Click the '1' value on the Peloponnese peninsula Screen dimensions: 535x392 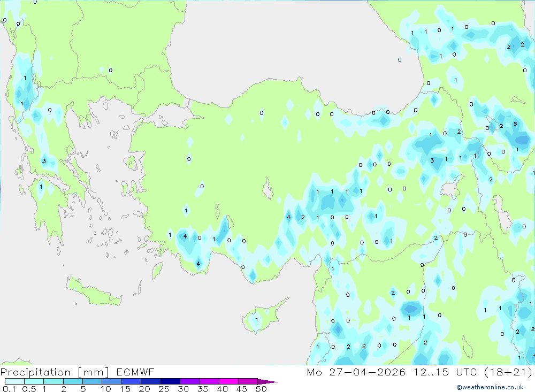click(x=41, y=187)
